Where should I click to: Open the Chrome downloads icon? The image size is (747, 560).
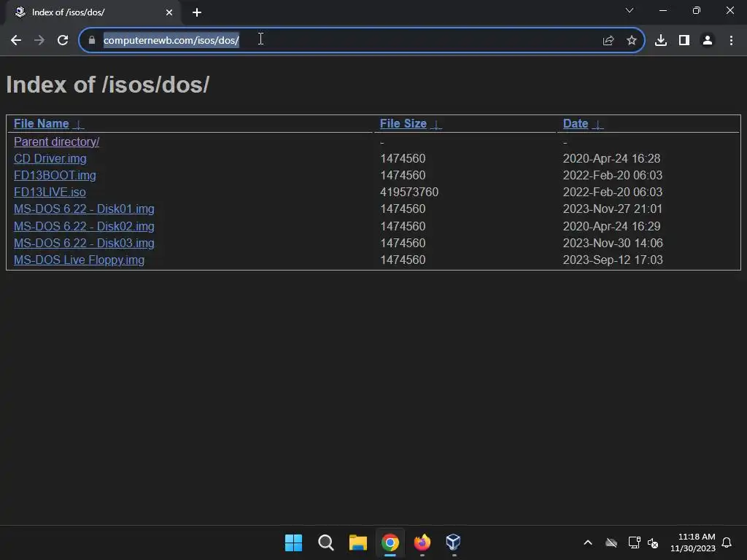click(x=661, y=41)
